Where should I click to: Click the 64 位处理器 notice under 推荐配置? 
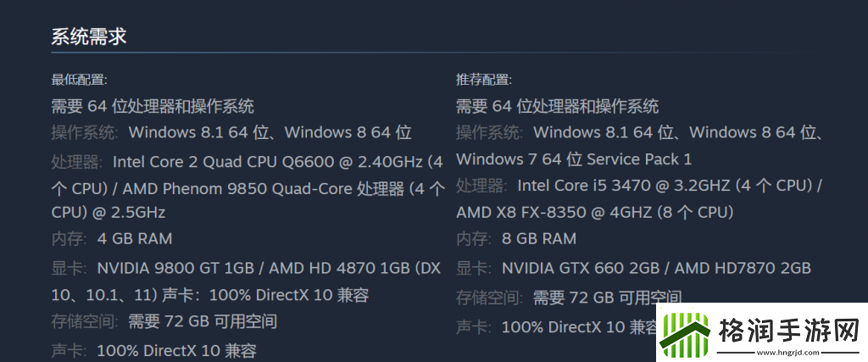(557, 106)
